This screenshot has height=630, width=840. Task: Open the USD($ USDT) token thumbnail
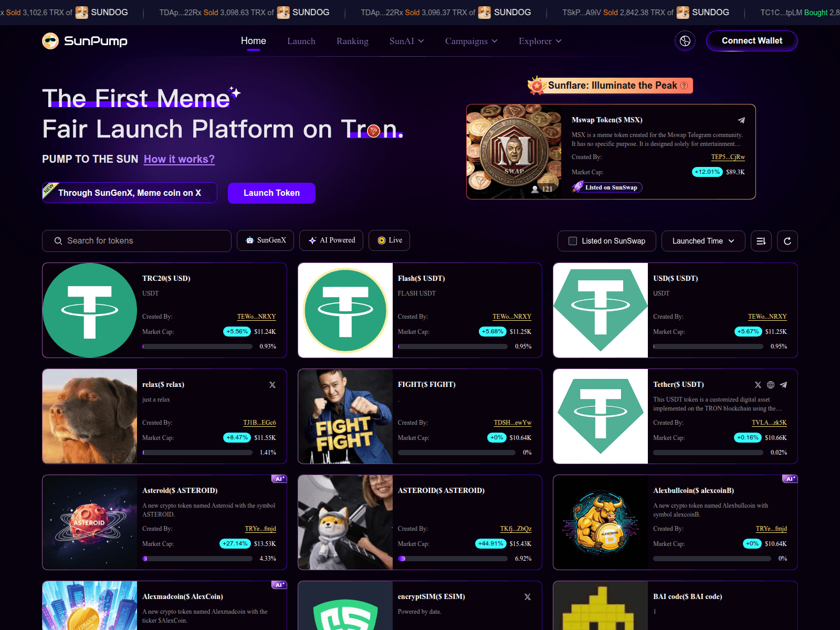[601, 310]
